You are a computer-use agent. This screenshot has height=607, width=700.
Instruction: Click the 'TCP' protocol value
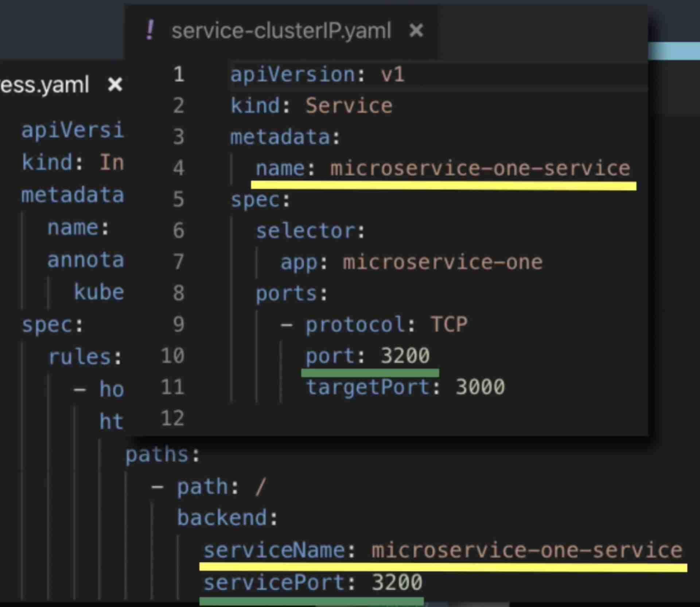[x=449, y=324]
